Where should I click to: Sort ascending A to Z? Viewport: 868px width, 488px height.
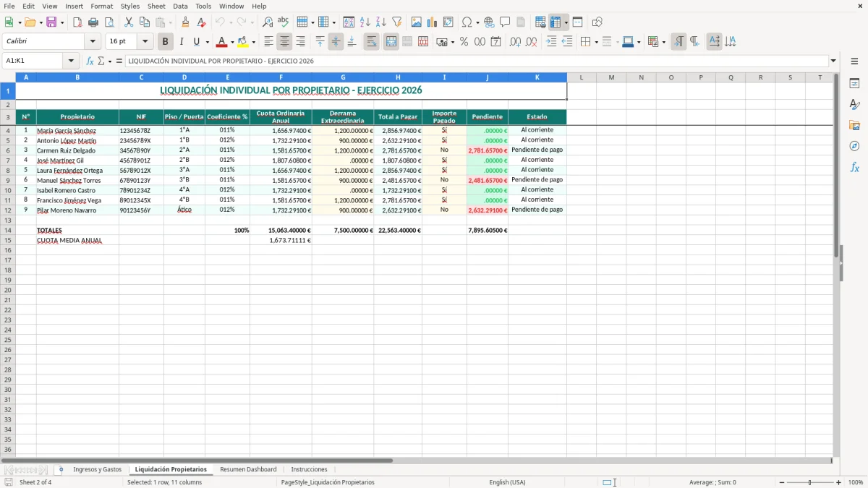(365, 22)
